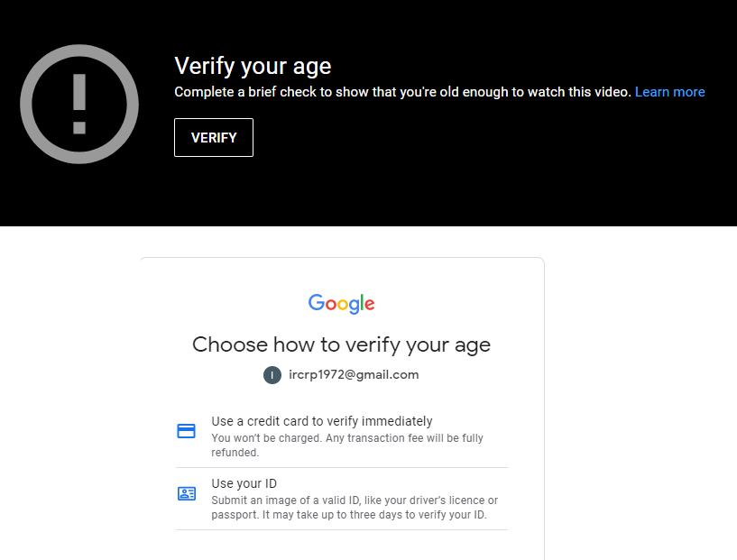The height and width of the screenshot is (560, 737).
Task: Click the 'Verify your age' banner heading
Action: click(253, 66)
